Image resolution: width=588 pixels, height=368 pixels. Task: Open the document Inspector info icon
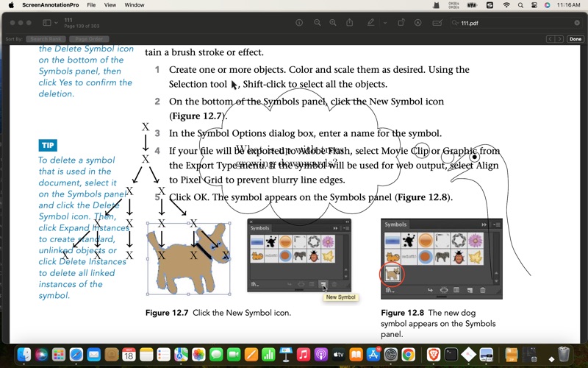[299, 23]
